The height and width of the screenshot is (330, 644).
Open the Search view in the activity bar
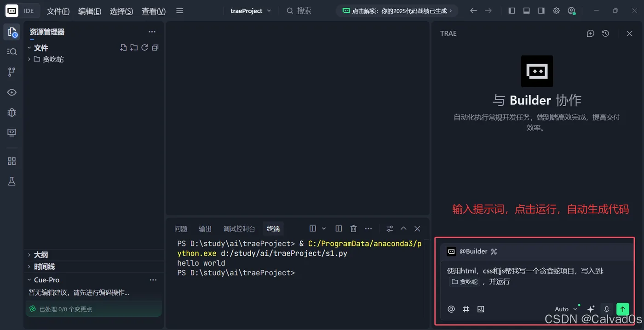[12, 51]
